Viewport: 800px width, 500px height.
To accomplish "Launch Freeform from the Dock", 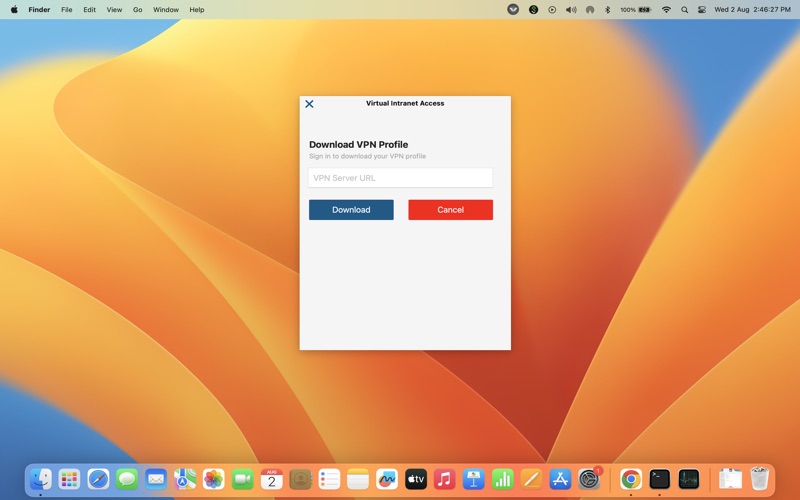I will (x=387, y=479).
